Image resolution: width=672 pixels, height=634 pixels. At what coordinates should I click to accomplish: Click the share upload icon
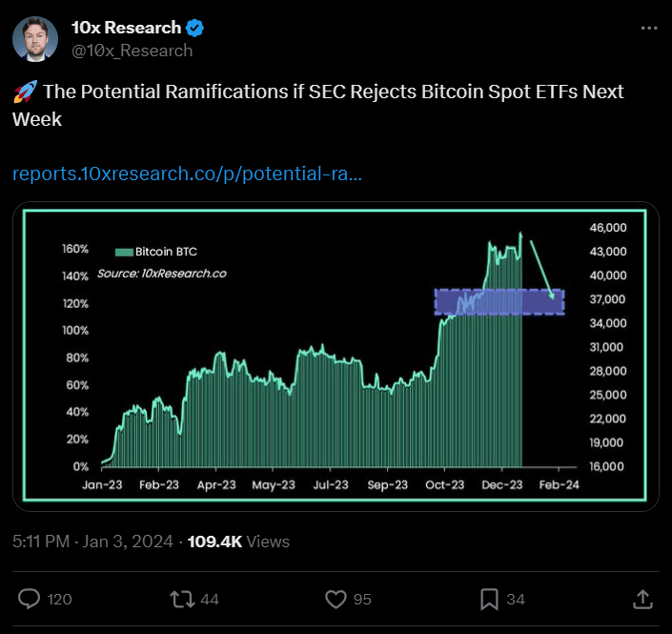click(x=642, y=599)
